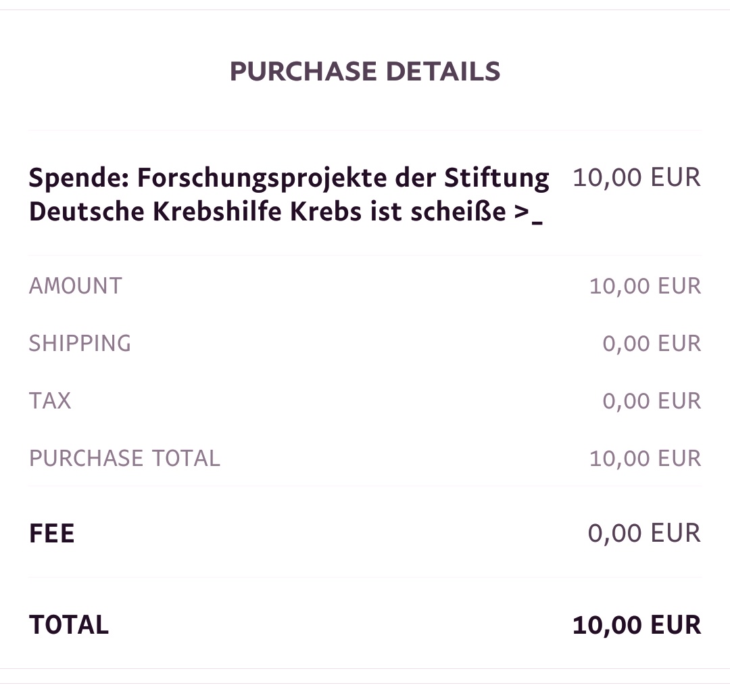Click the PURCHASE DETAILS heading
This screenshot has height=700, width=730.
click(x=365, y=71)
